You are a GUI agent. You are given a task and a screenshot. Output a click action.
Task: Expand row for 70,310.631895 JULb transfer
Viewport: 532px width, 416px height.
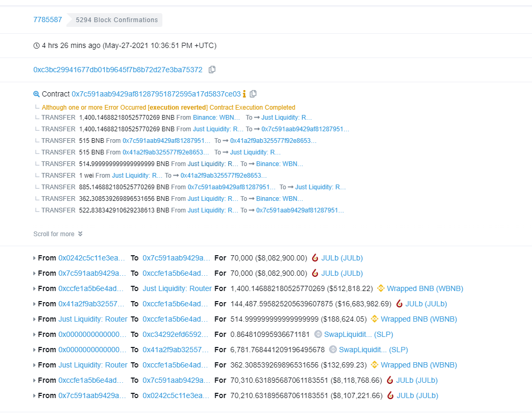34,380
